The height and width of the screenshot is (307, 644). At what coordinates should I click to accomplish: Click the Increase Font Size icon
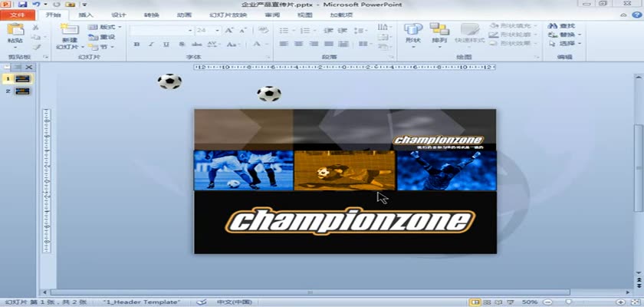[229, 31]
